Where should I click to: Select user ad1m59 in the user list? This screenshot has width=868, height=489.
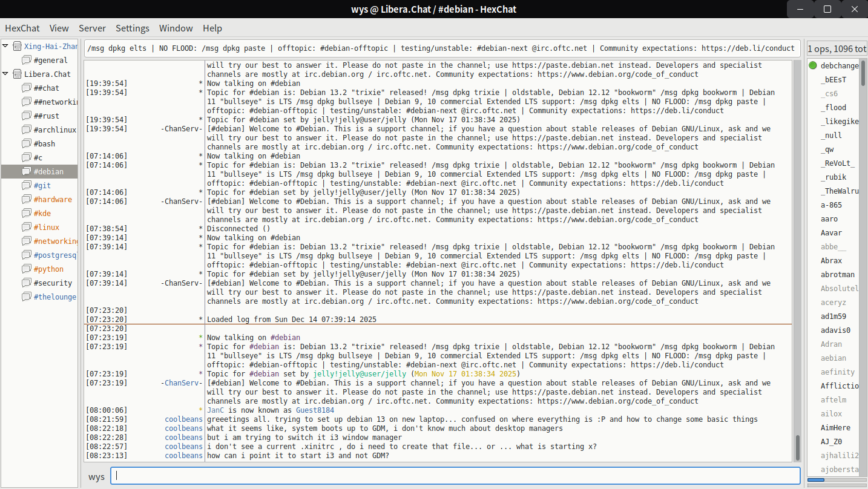833,316
